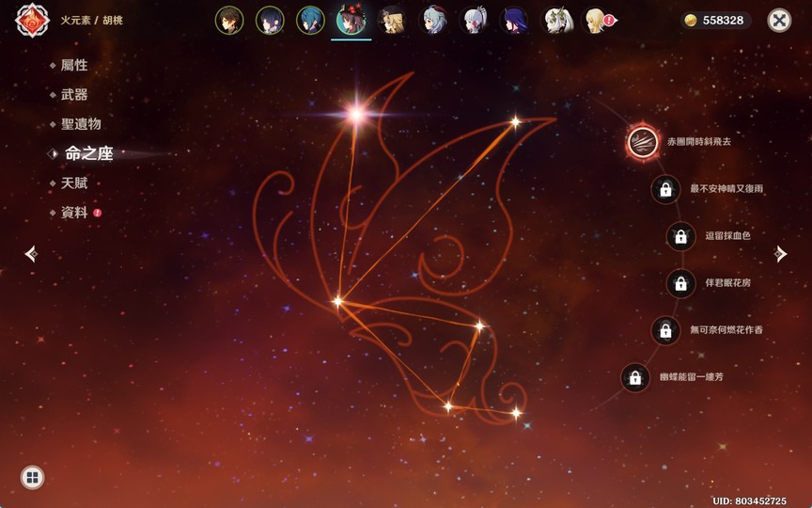The image size is (812, 508).
Task: Click the Pyro element emblem icon
Action: click(x=32, y=20)
